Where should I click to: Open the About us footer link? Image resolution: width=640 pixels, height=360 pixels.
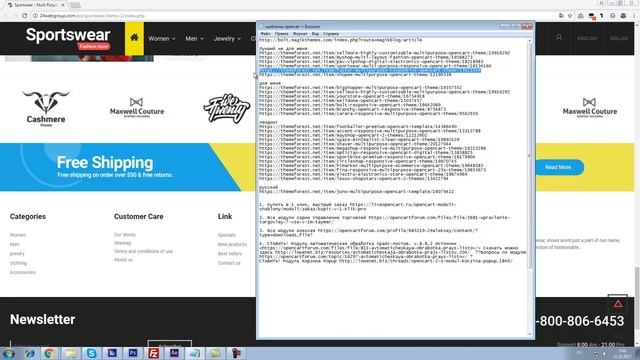[123, 260]
